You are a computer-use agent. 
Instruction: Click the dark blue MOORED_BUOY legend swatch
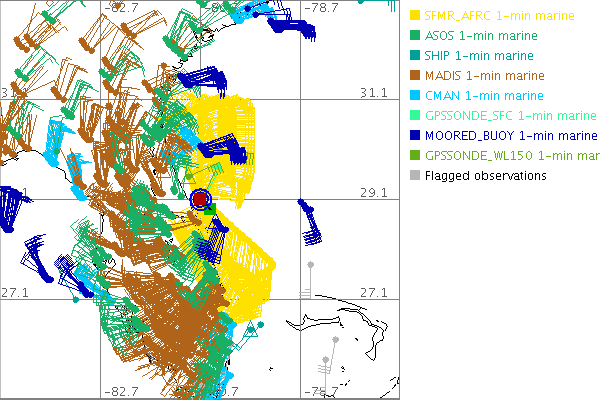[x=415, y=136]
